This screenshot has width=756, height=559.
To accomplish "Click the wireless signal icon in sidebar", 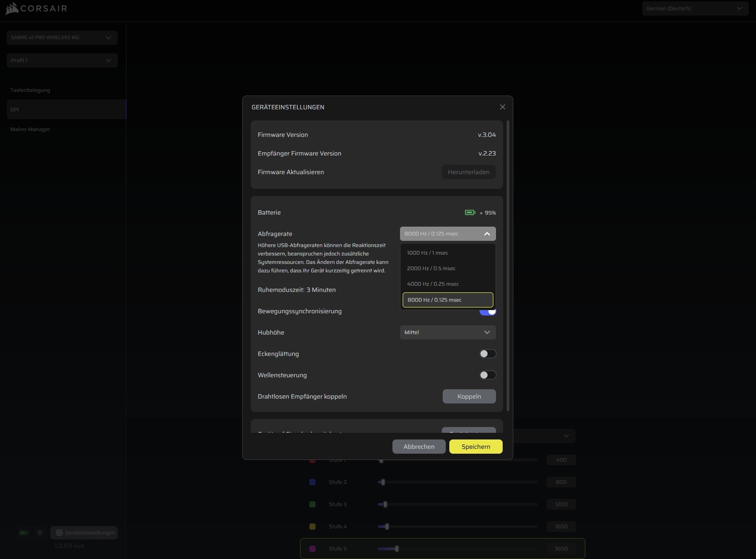I will [40, 533].
